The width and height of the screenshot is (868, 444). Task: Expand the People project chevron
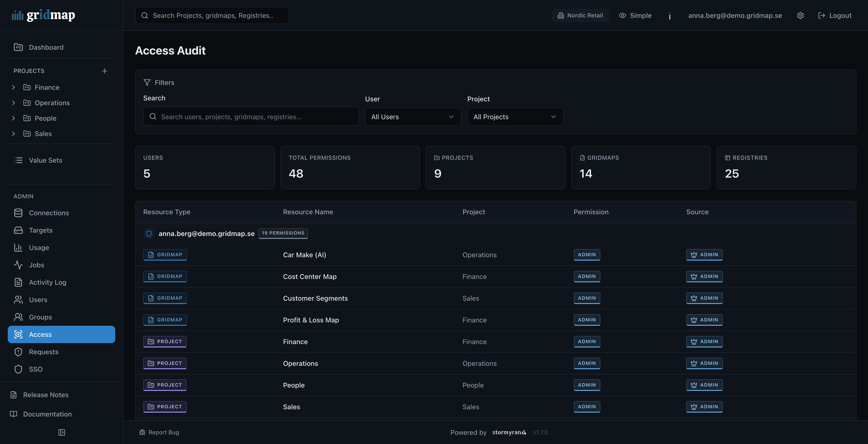pos(14,118)
